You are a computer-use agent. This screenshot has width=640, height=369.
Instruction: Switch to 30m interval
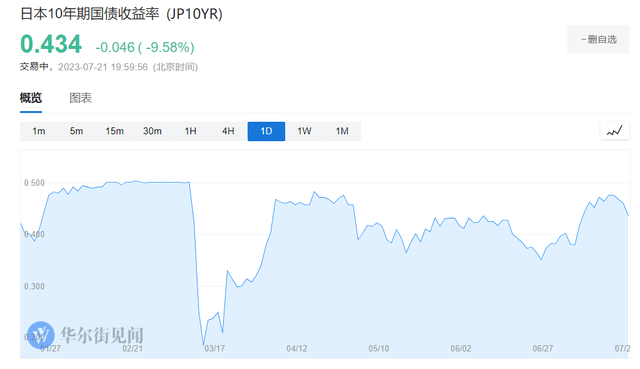click(152, 131)
